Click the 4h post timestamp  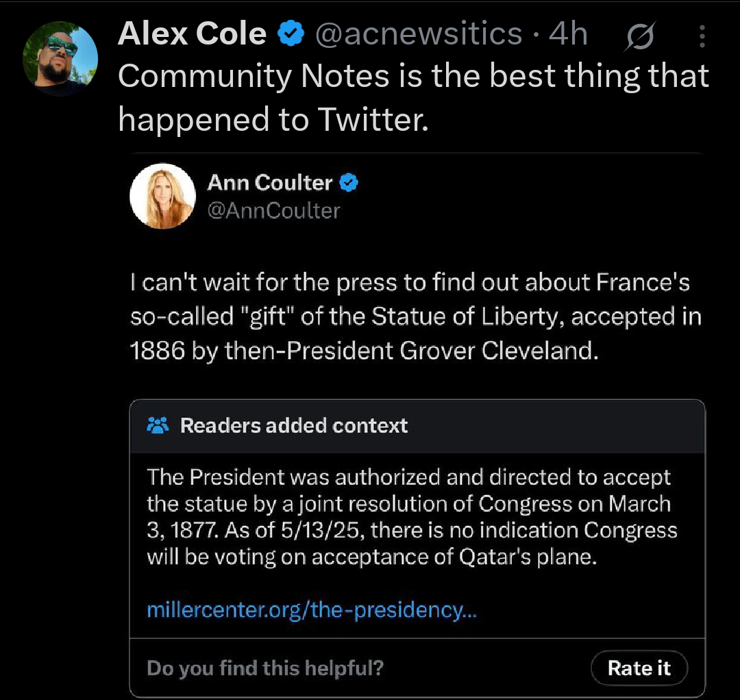tap(568, 34)
